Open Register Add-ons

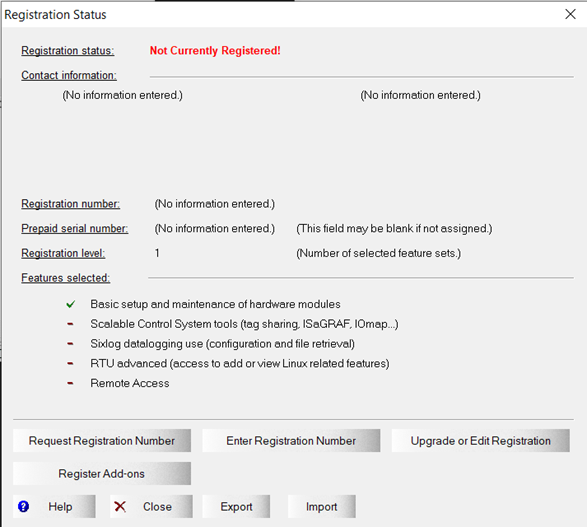102,473
